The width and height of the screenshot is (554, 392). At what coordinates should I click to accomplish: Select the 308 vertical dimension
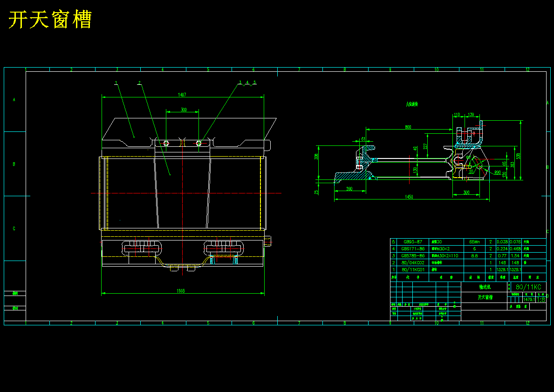[316, 156]
